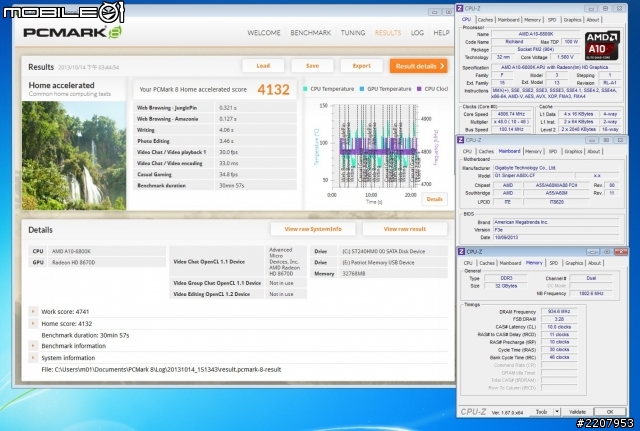Select About tab in bottom CPU-Z window

594,263
